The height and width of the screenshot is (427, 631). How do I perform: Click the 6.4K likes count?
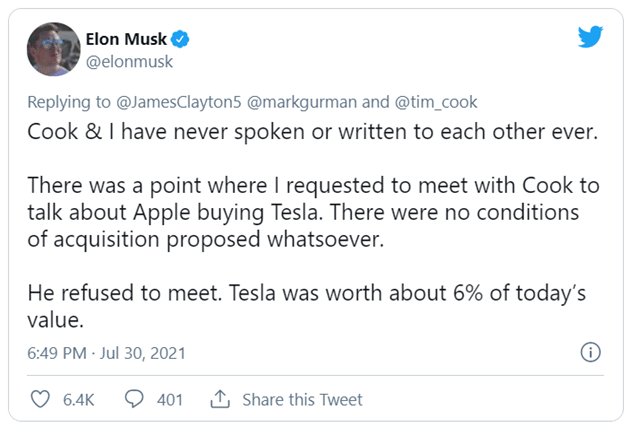[x=78, y=399]
